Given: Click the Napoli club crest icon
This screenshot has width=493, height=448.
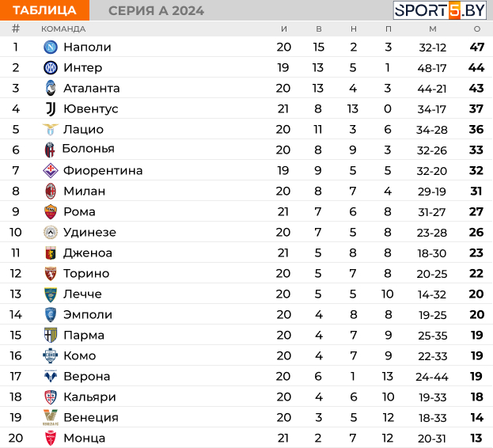Looking at the screenshot, I should pyautogui.click(x=51, y=47).
